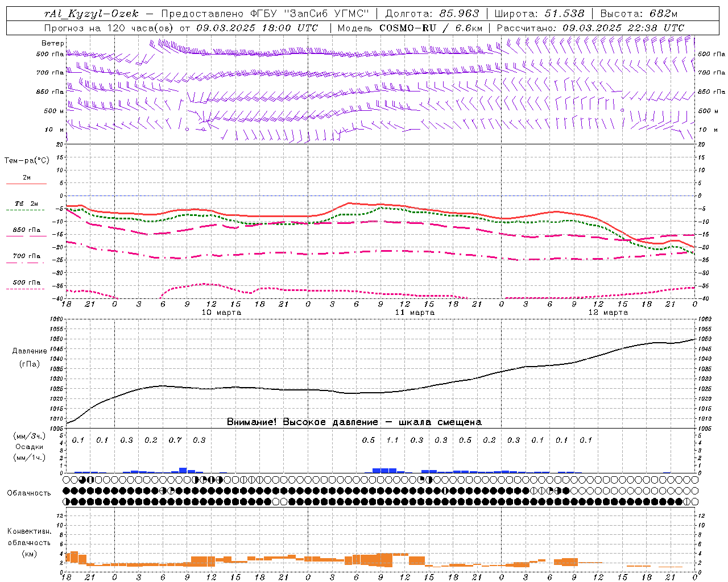The width and height of the screenshot is (728, 582).
Task: Click the Осадки panel label
Action: (x=30, y=447)
